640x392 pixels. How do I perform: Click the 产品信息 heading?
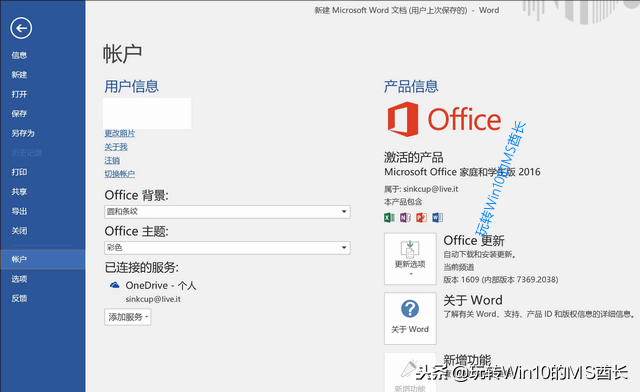coord(411,86)
